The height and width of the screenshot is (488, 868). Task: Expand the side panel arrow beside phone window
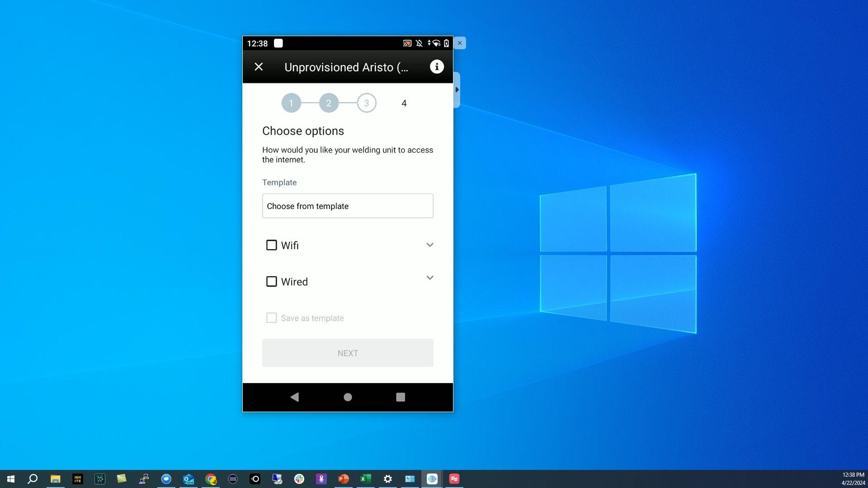pyautogui.click(x=457, y=90)
